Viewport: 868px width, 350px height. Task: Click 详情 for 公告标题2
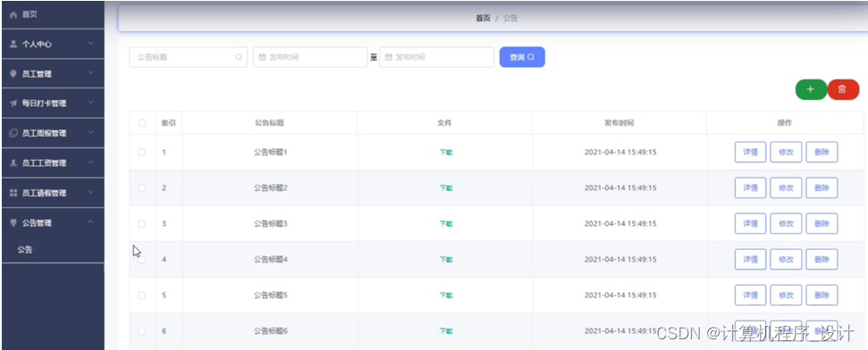point(750,188)
